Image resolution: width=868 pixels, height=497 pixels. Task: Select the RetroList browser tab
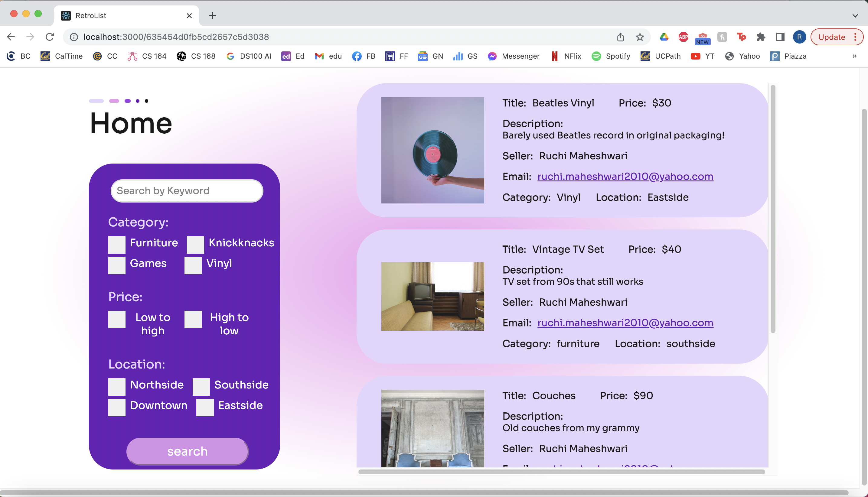pos(126,16)
